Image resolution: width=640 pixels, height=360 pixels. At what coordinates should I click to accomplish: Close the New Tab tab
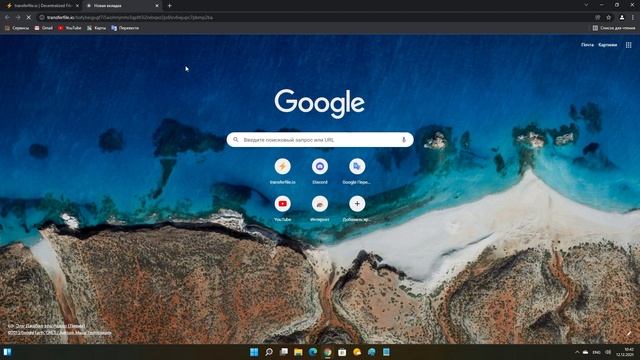coord(157,6)
